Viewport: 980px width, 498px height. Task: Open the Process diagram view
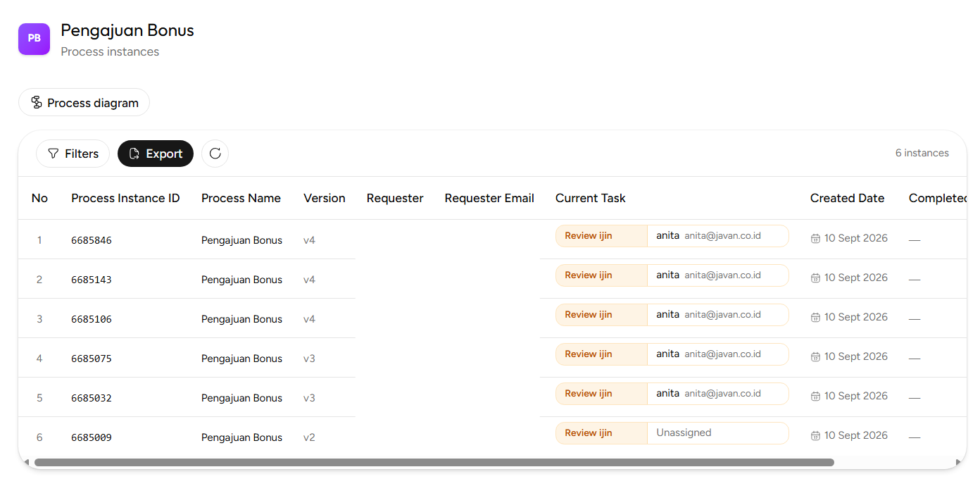click(84, 103)
